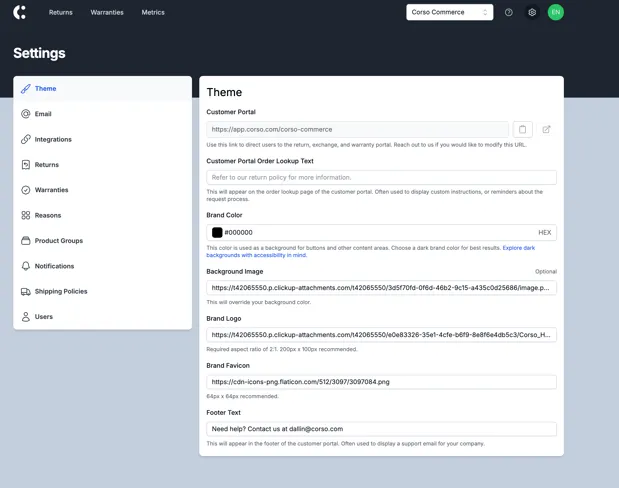Click the Shipping Policies truck icon
This screenshot has width=619, height=488.
26,291
